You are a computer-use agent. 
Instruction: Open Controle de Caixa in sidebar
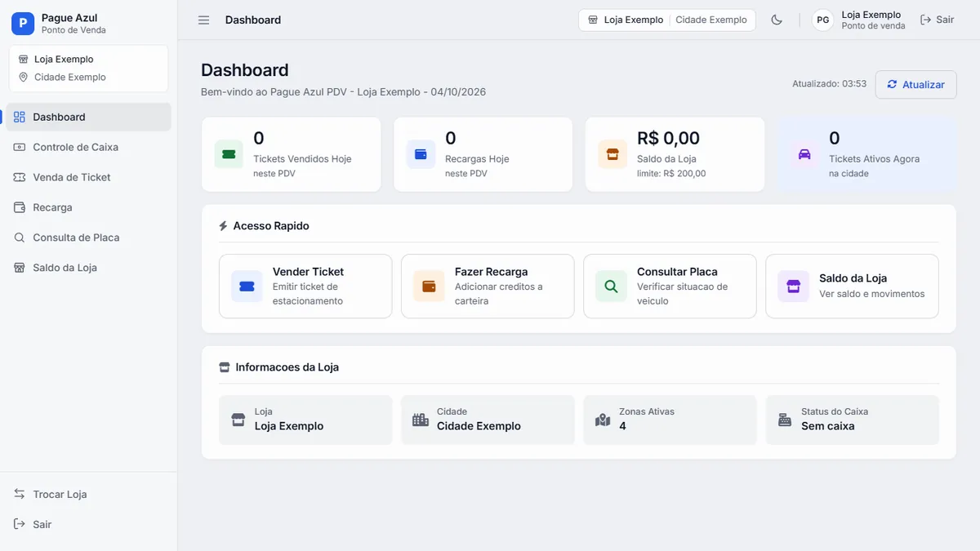89,147
